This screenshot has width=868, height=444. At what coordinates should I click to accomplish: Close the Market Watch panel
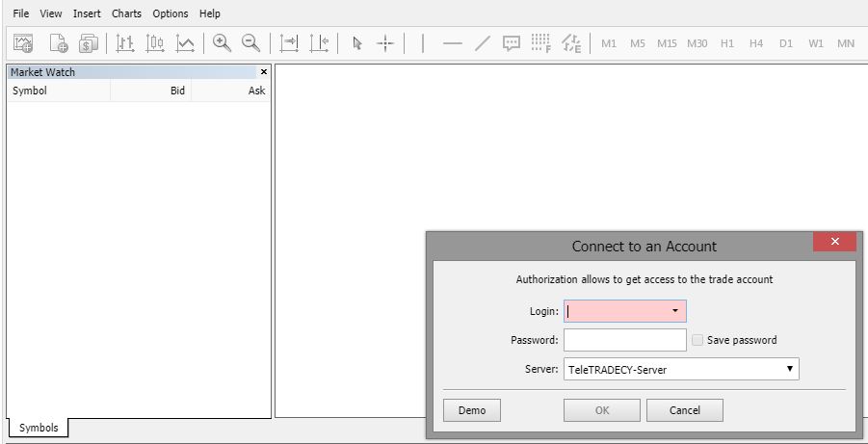[264, 72]
